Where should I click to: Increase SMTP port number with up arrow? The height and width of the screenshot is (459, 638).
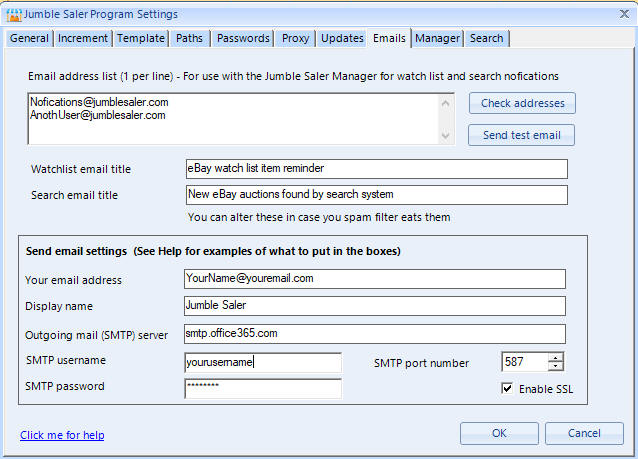(x=555, y=358)
